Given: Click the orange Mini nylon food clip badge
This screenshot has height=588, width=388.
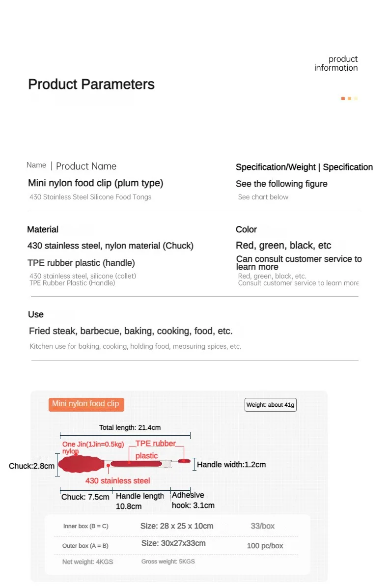Looking at the screenshot, I should click(86, 404).
